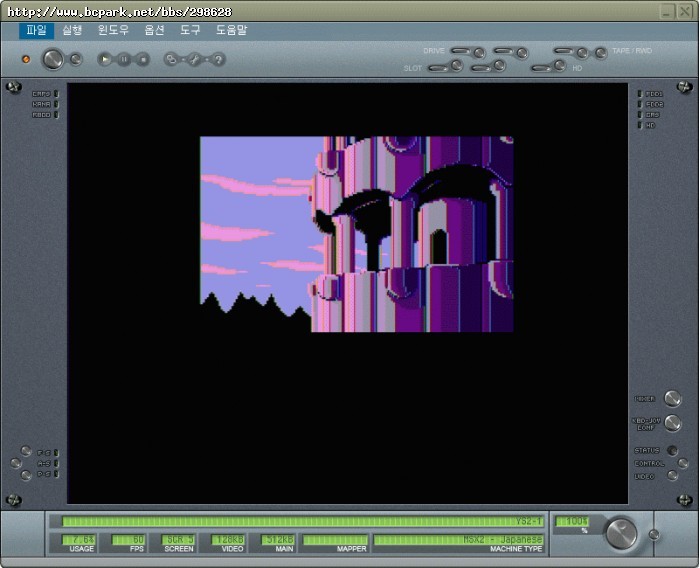The width and height of the screenshot is (700, 568).
Task: Click the Drive B disk slot button
Action: click(x=503, y=51)
